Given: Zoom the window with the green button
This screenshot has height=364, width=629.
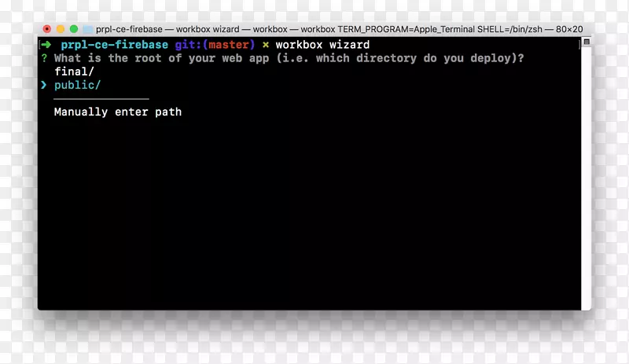Looking at the screenshot, I should tap(73, 29).
